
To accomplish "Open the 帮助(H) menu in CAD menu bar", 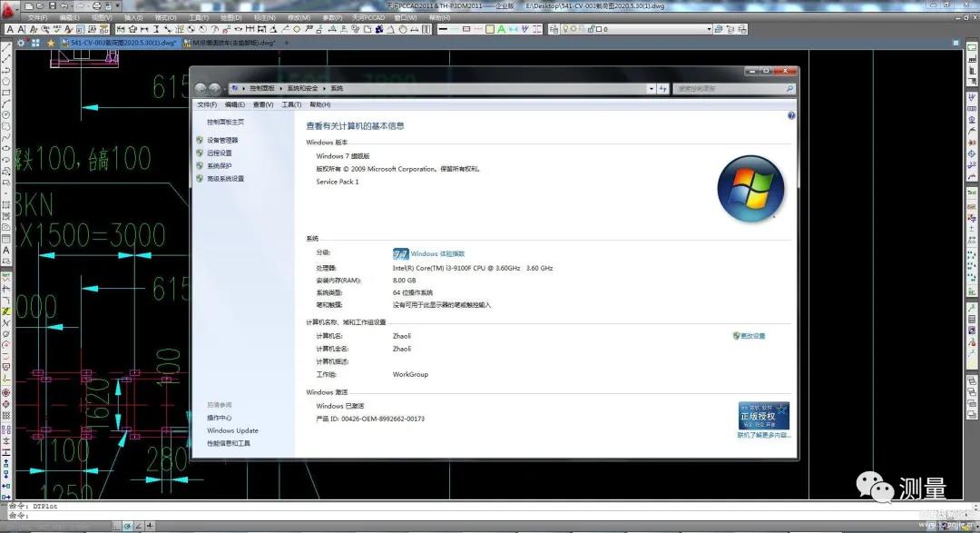I will 439,17.
